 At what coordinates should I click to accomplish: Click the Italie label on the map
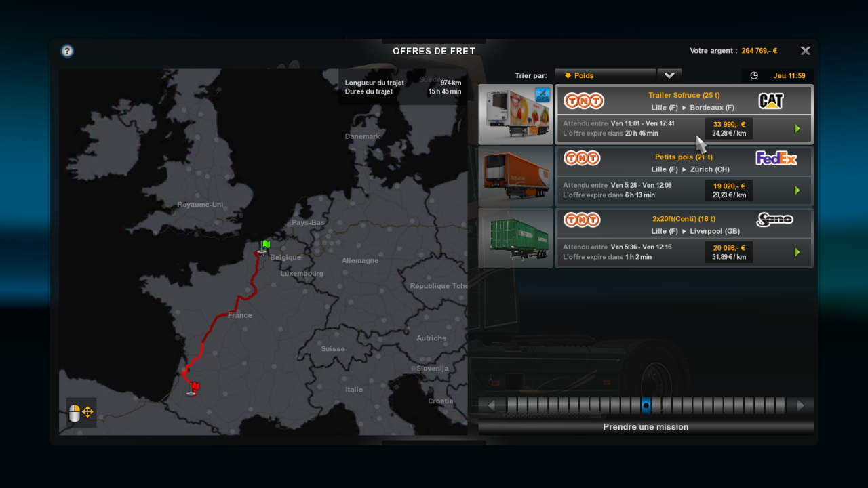(354, 390)
